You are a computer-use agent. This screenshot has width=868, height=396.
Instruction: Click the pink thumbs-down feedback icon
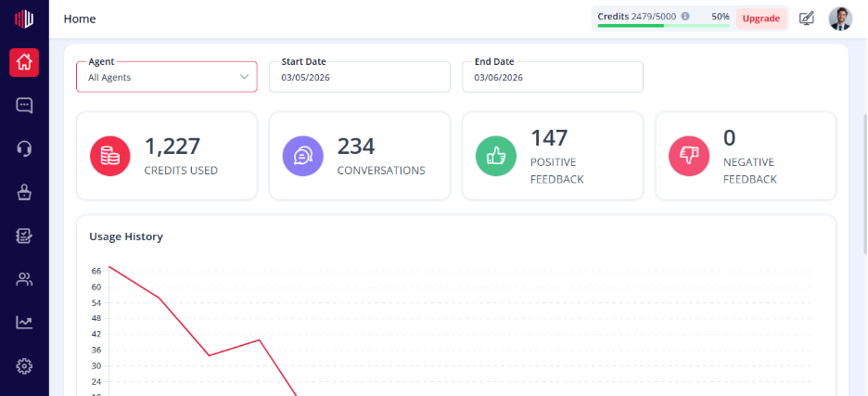pyautogui.click(x=689, y=156)
